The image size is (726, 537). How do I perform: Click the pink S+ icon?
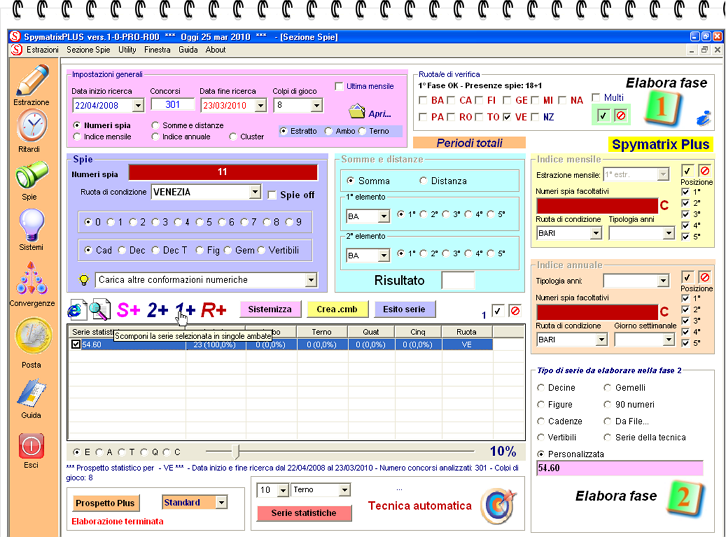click(x=129, y=310)
